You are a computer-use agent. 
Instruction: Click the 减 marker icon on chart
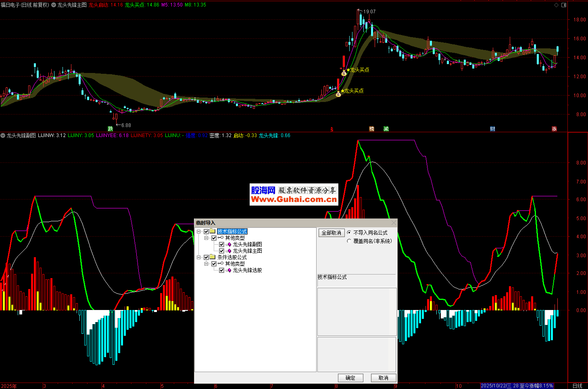coord(386,129)
